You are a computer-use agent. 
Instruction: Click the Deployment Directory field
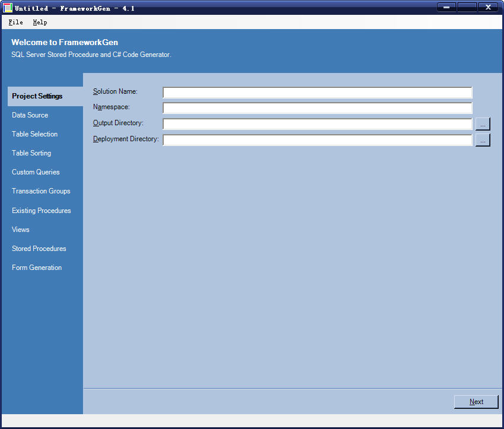click(x=318, y=140)
